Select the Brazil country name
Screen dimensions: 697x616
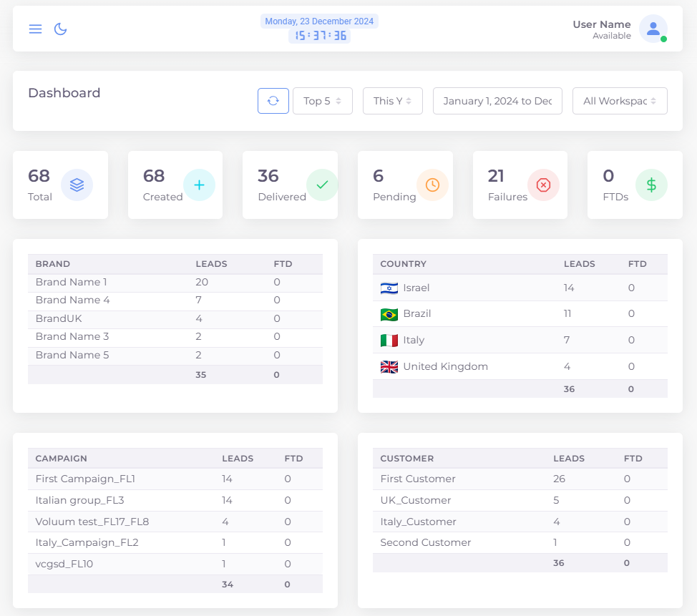tap(417, 314)
